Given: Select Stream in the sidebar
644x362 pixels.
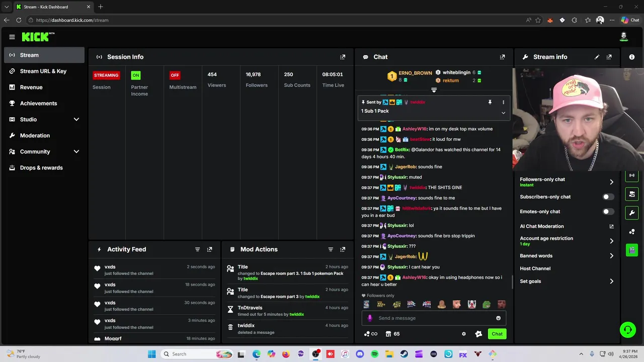Looking at the screenshot, I should pos(44,55).
